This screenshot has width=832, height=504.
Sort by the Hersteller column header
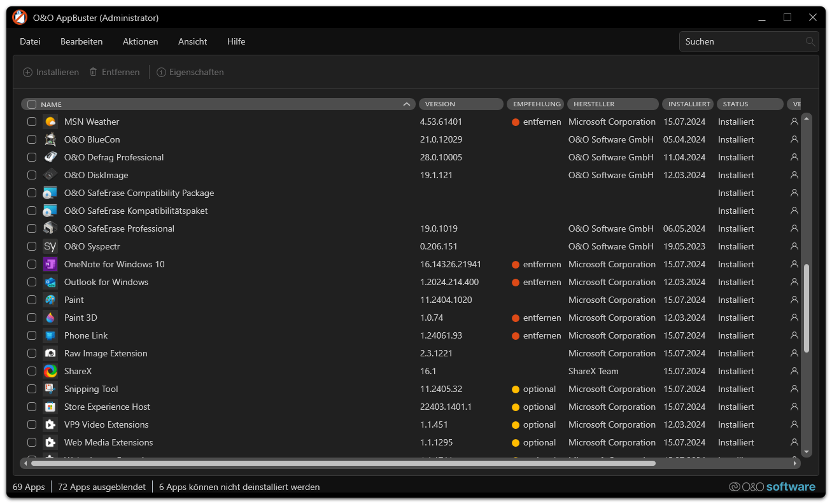[x=613, y=104]
